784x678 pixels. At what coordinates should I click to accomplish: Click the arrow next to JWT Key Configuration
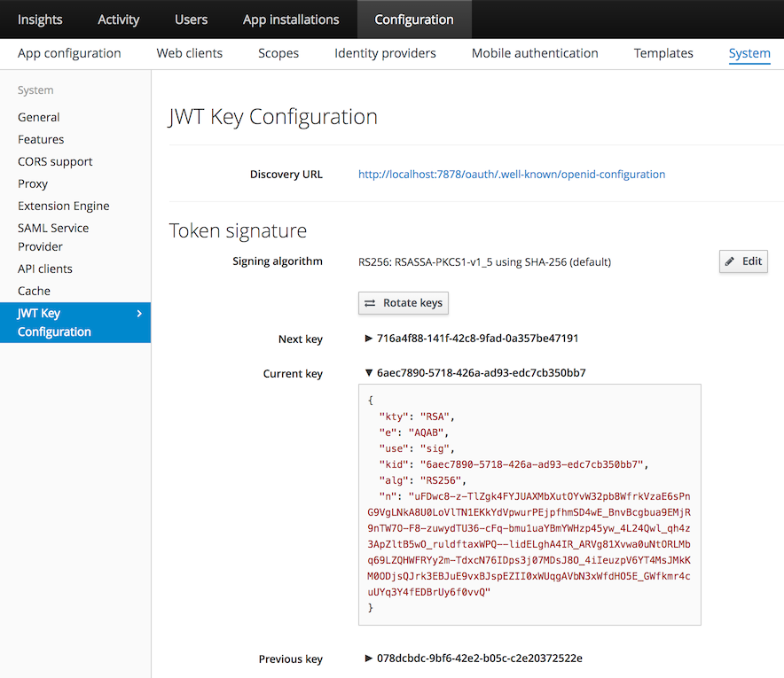139,313
